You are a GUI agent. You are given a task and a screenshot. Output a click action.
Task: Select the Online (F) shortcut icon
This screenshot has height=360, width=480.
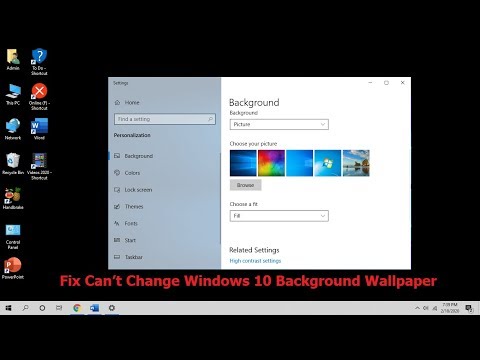coord(39,97)
